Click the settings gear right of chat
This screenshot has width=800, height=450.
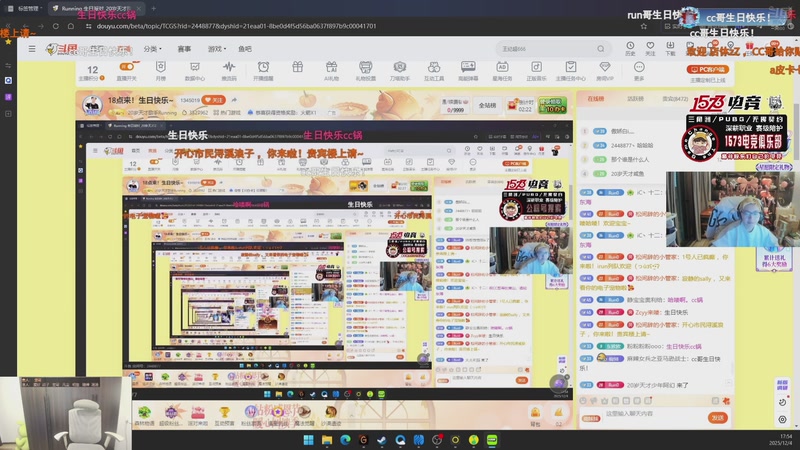782,419
